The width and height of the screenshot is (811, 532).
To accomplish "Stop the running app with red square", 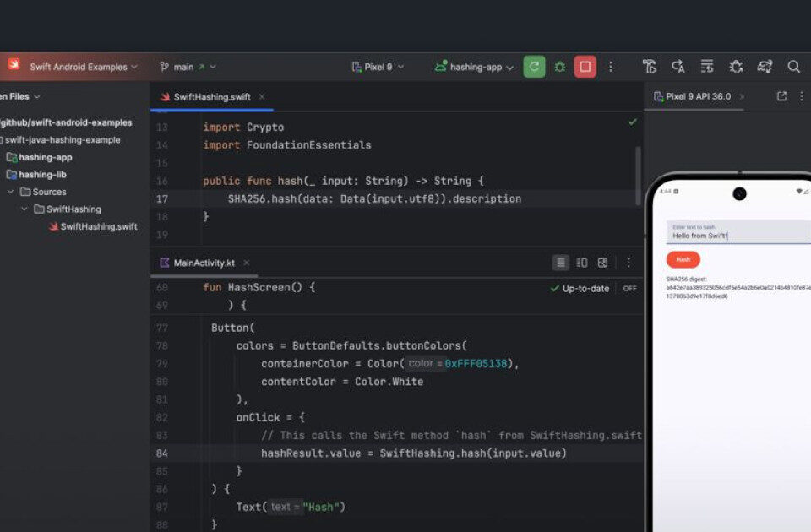I will (x=585, y=67).
